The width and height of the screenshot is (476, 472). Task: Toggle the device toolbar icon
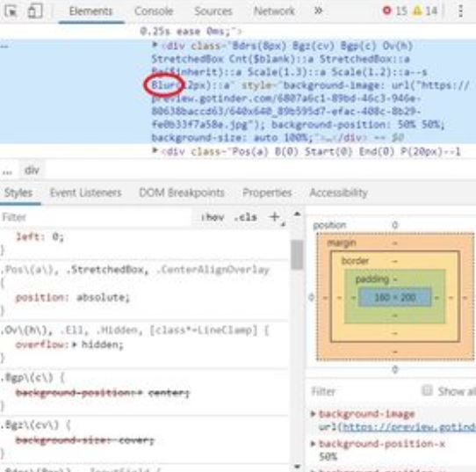point(35,11)
